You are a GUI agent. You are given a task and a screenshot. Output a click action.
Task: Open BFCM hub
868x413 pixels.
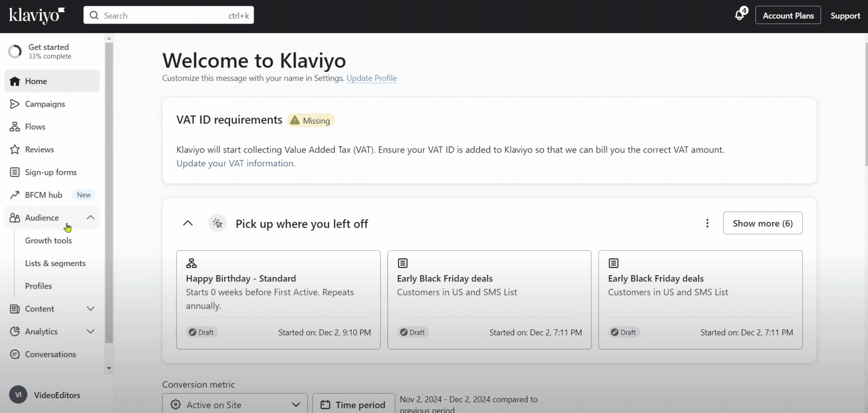coord(52,195)
